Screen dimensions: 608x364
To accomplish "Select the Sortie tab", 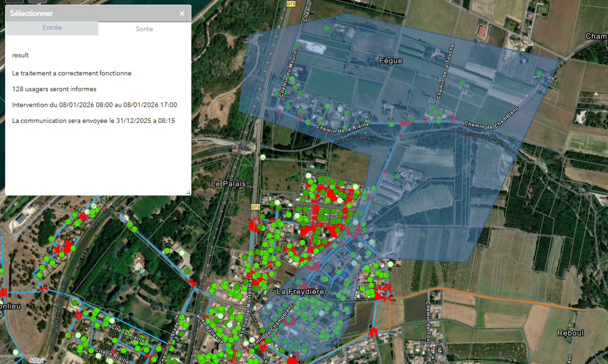I will click(144, 29).
